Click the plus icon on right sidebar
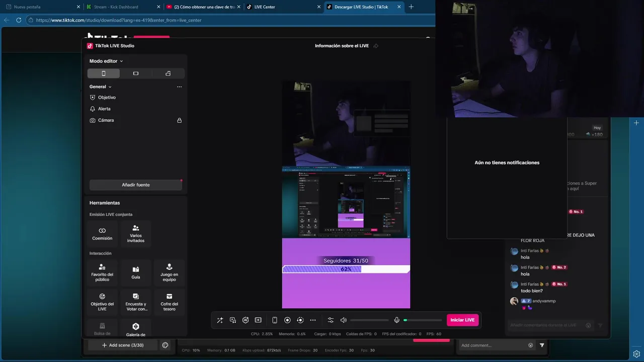This screenshot has width=644, height=362. (x=636, y=123)
